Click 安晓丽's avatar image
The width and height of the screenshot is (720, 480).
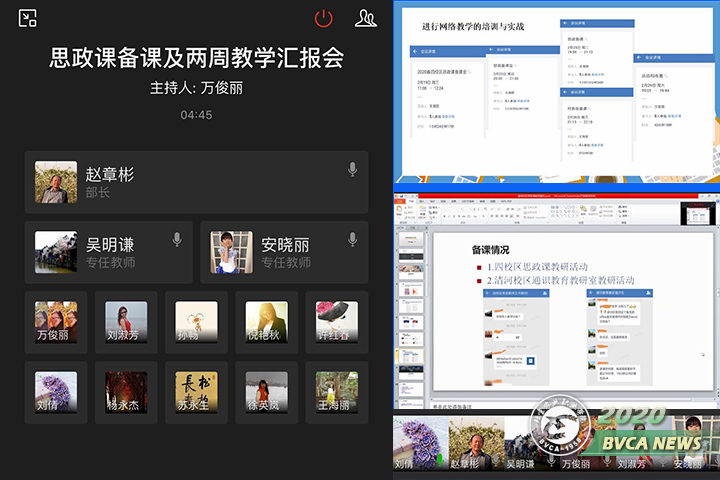(231, 252)
